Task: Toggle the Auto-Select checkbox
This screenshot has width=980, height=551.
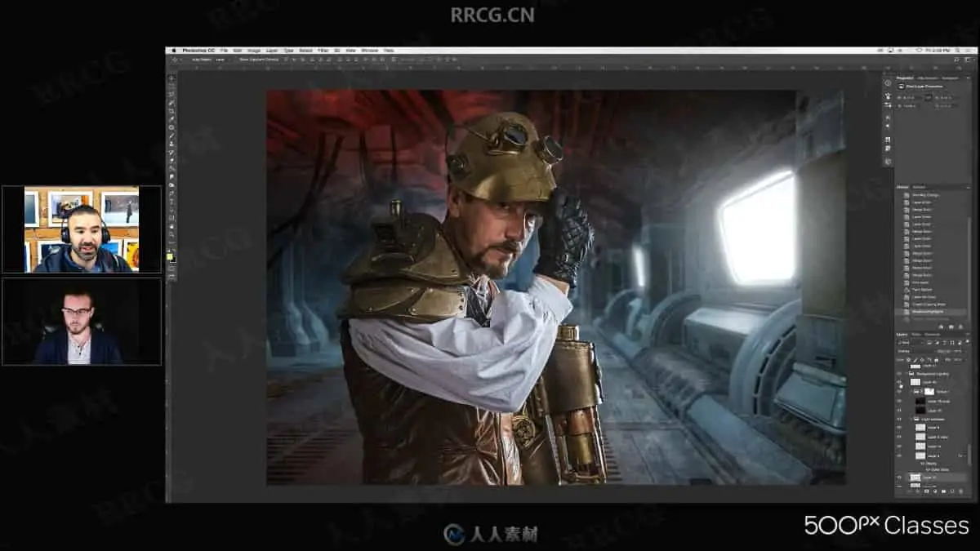Action: point(189,59)
